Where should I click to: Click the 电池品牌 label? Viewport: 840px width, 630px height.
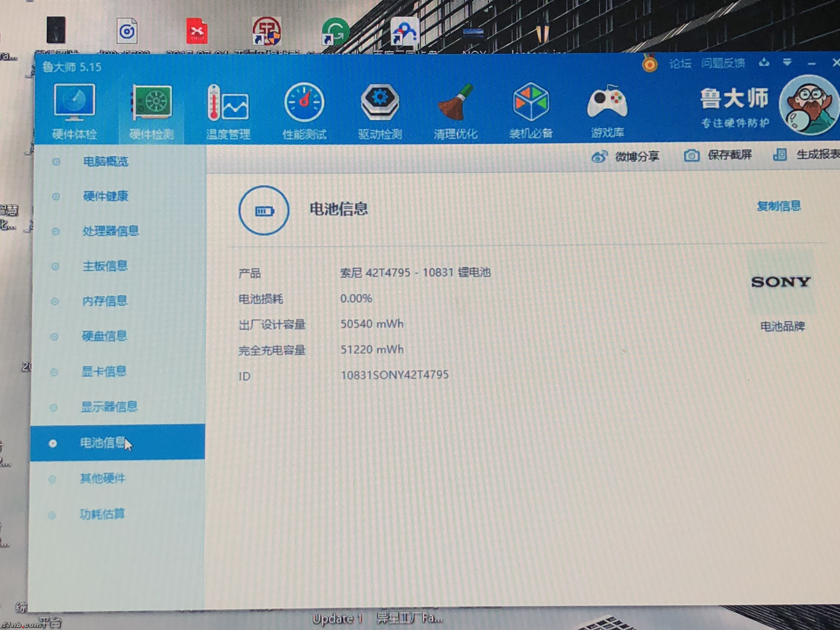(782, 326)
